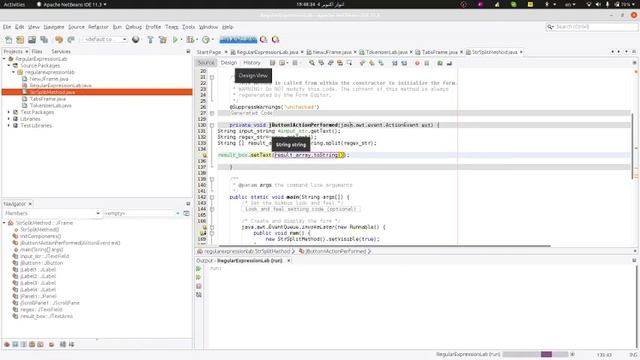640x360 pixels.
Task: Click the globe browser icon in toolbar
Action: point(136,40)
